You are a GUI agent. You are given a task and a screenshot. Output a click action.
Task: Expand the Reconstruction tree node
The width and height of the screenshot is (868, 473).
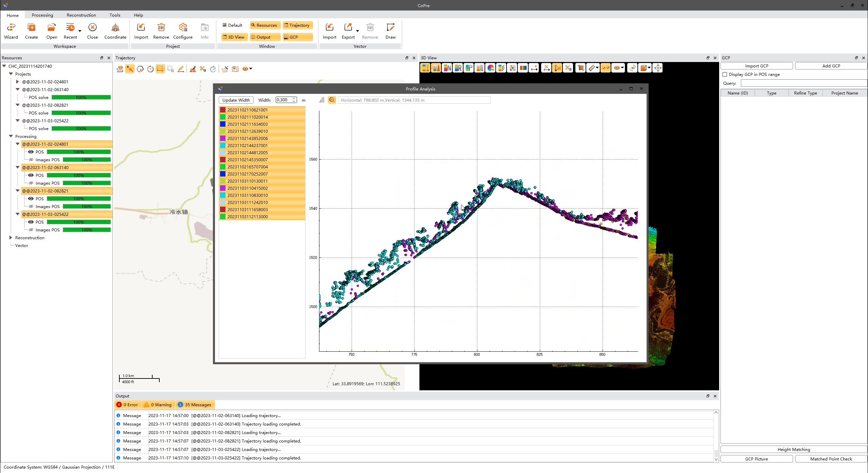(x=11, y=238)
